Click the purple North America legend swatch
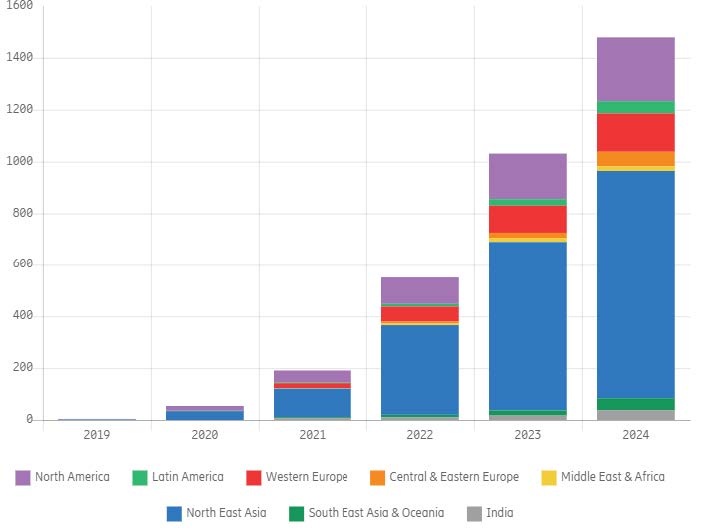The height and width of the screenshot is (530, 706). click(x=23, y=477)
